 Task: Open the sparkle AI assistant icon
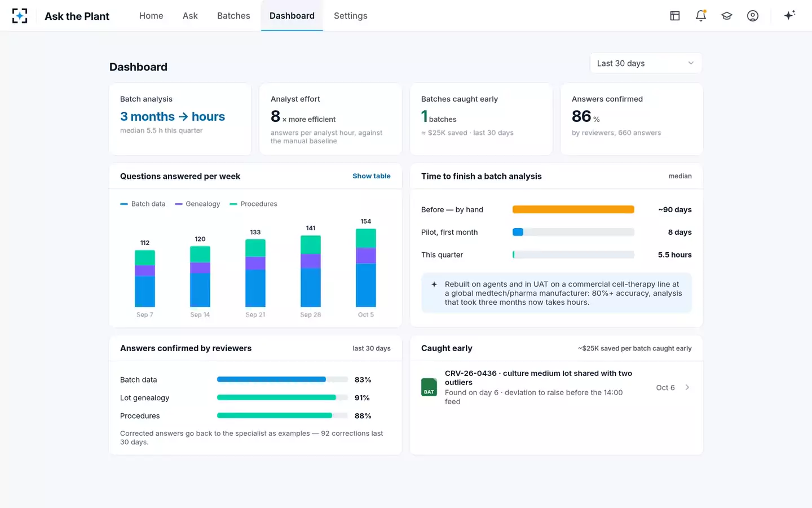click(x=789, y=15)
